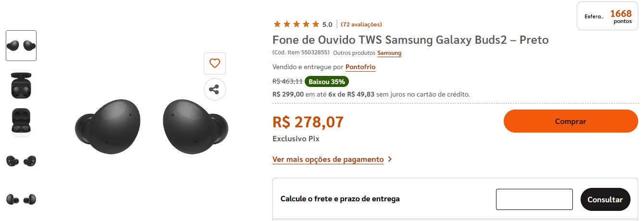Select first thumbnail of both earbuds

21,46
